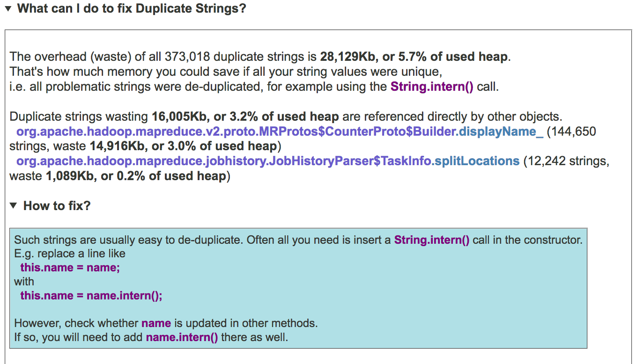The height and width of the screenshot is (364, 636).
Task: Click String.intern() inside the blue tip box
Action: (x=432, y=240)
